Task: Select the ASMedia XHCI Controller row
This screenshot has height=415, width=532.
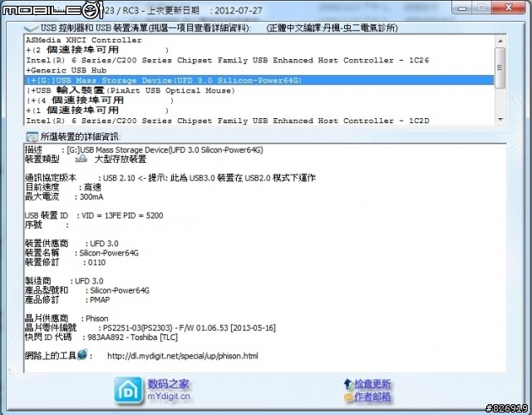Action: pyautogui.click(x=259, y=40)
